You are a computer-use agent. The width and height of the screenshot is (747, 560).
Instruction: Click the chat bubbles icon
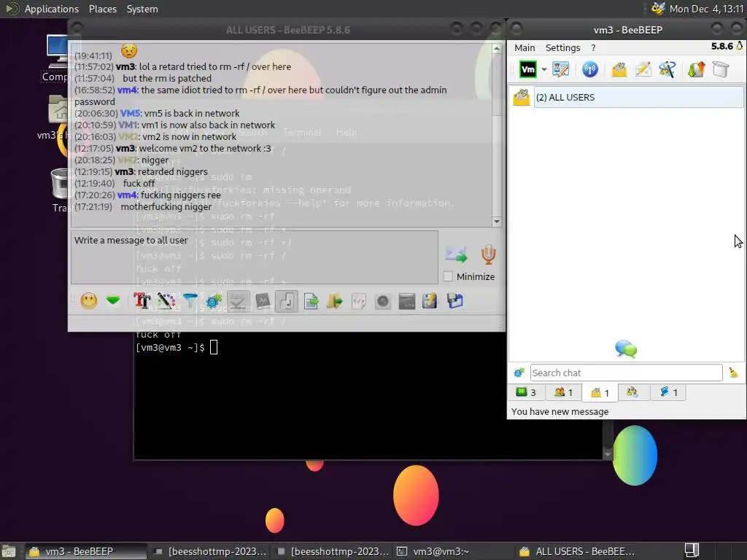coord(626,349)
